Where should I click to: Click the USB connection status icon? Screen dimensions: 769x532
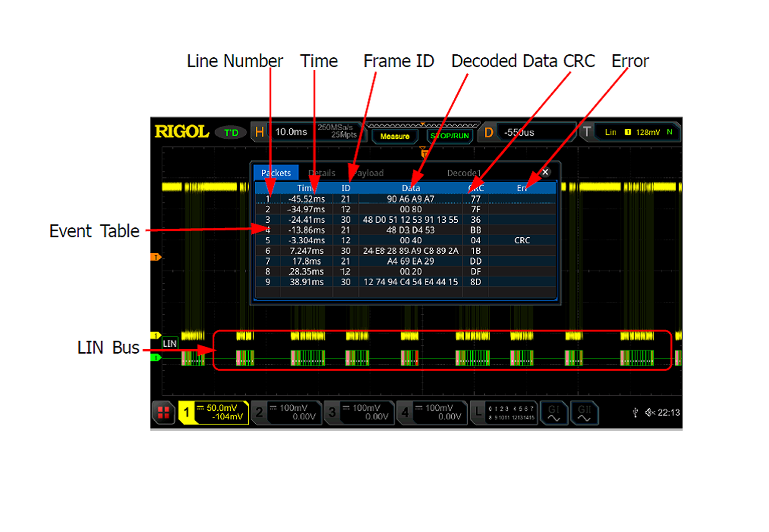(x=635, y=413)
